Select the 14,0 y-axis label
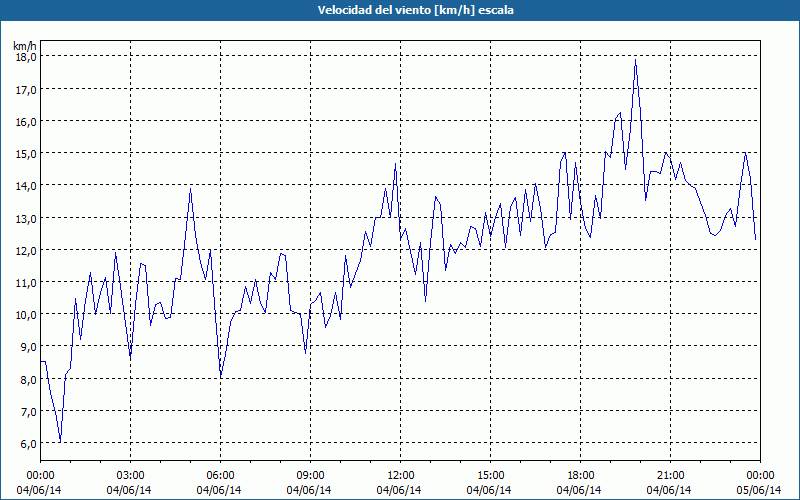Viewport: 800px width, 500px height. [26, 186]
